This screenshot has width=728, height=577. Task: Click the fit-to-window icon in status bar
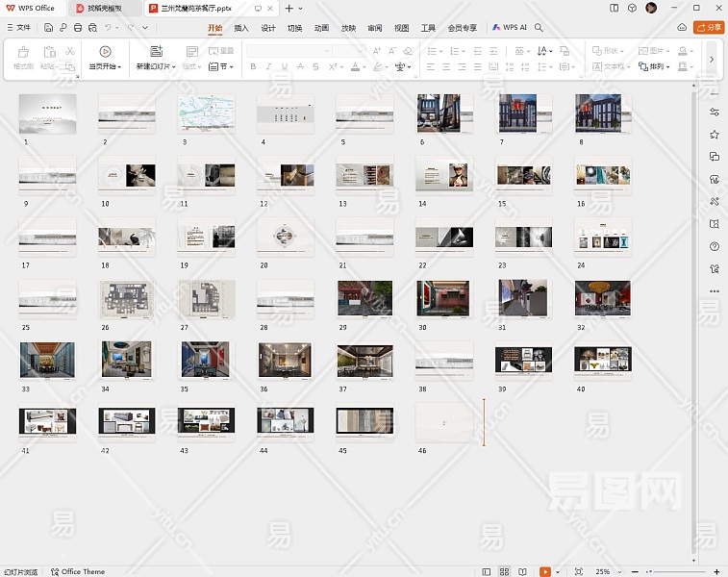(x=578, y=571)
